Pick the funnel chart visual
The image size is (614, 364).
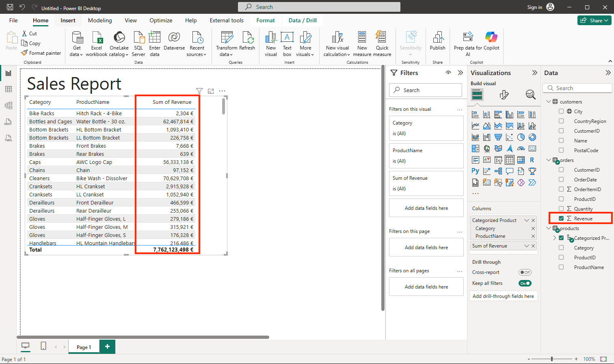[498, 137]
